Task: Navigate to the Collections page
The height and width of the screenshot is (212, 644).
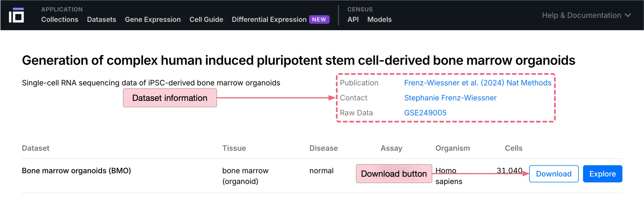Action: (60, 19)
